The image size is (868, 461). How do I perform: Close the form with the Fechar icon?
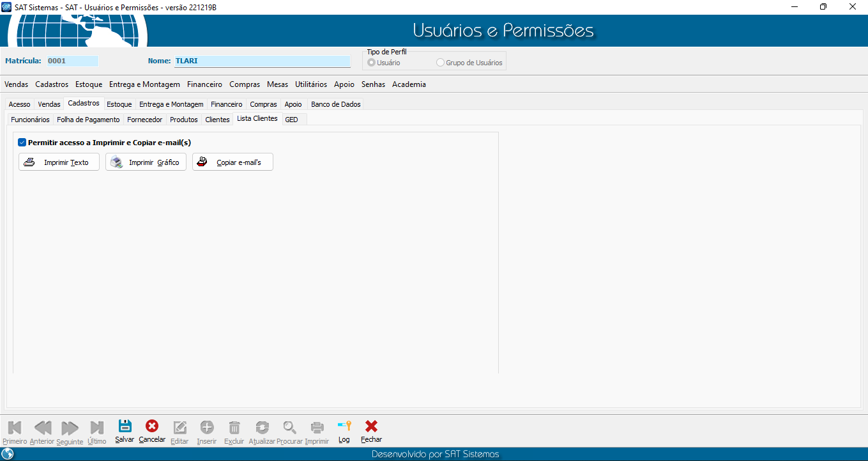pyautogui.click(x=371, y=426)
